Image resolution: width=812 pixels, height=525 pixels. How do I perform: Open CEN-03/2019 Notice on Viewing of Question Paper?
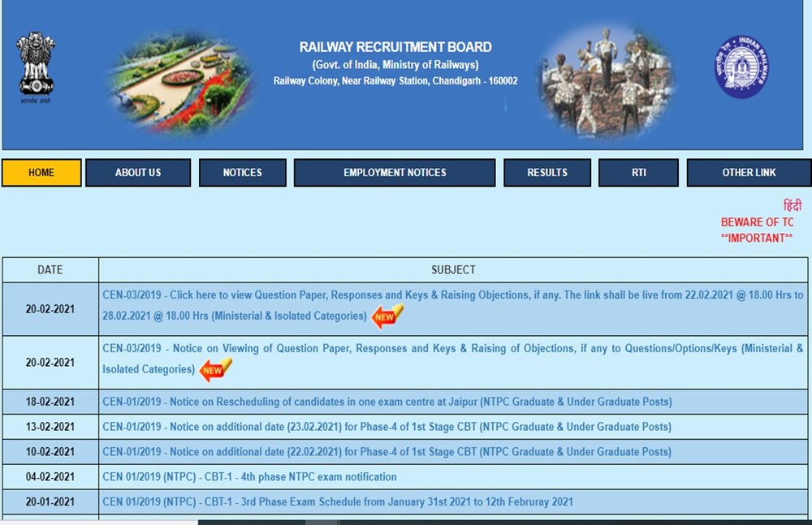[x=452, y=359]
